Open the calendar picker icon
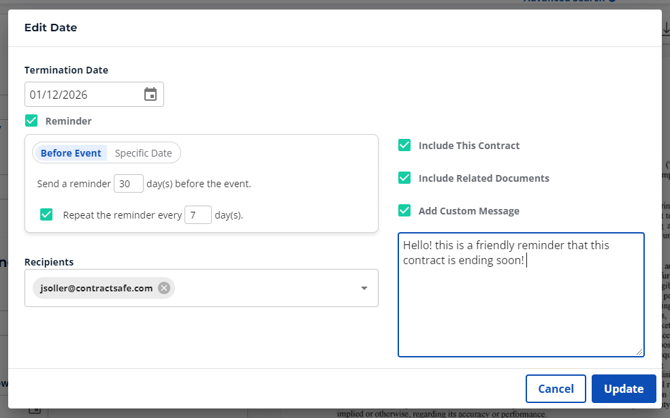Image resolution: width=670 pixels, height=418 pixels. pos(150,95)
